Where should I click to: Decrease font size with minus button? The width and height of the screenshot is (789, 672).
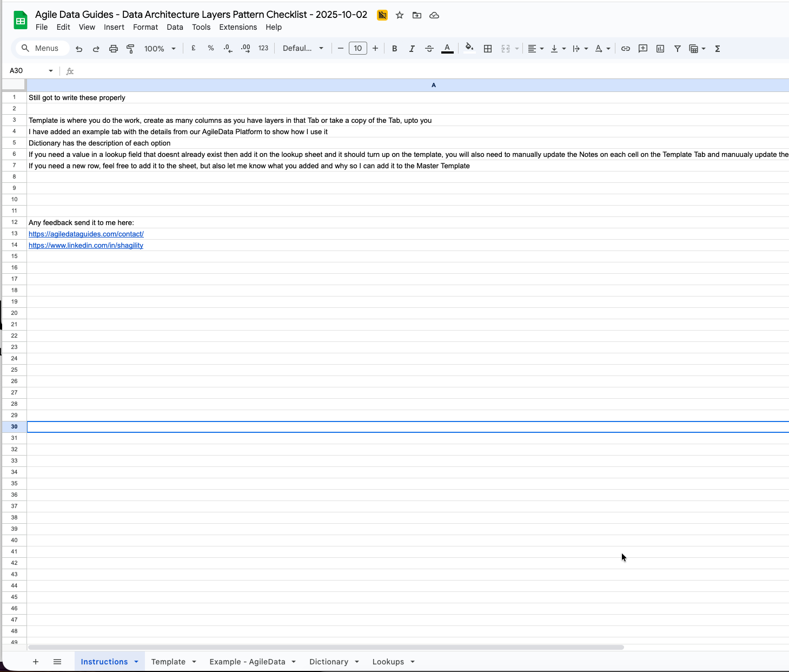point(341,48)
